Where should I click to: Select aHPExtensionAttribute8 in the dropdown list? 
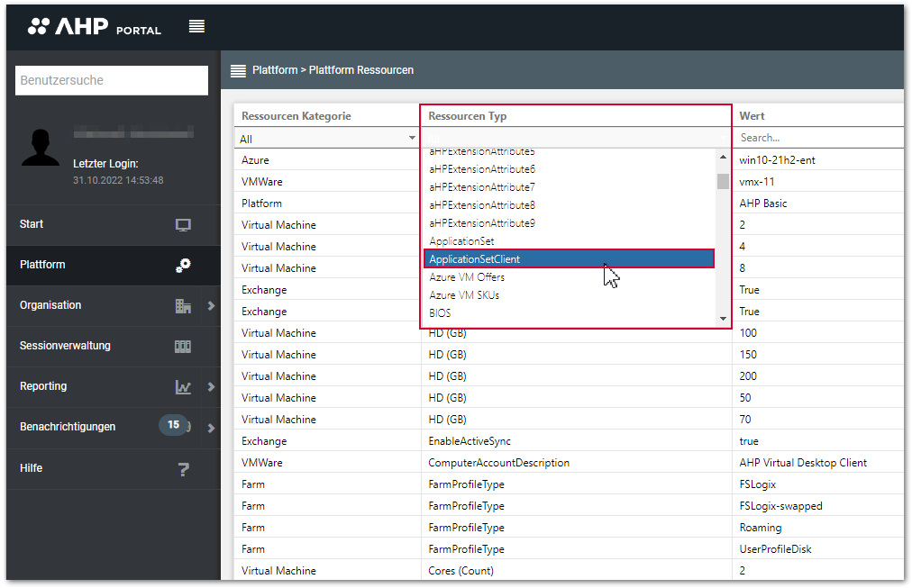(569, 205)
